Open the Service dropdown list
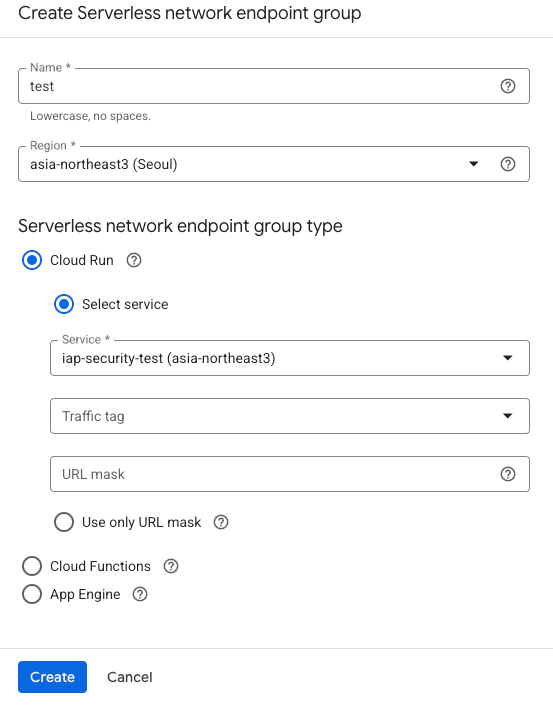This screenshot has width=553, height=710. click(290, 358)
